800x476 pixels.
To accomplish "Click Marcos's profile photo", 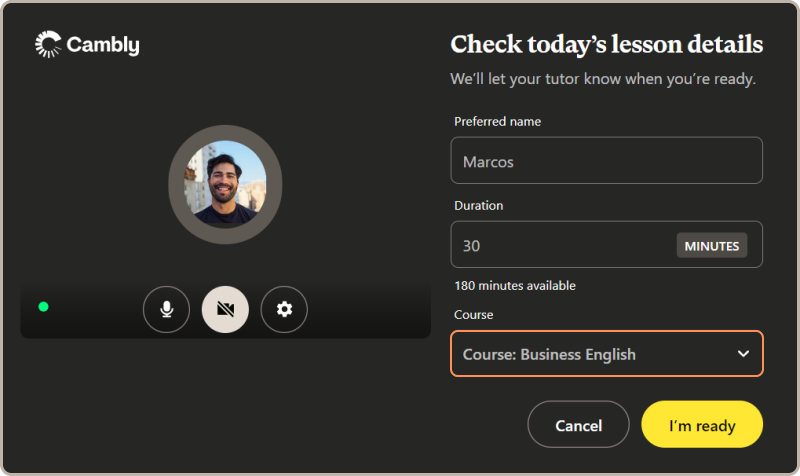I will coord(225,182).
